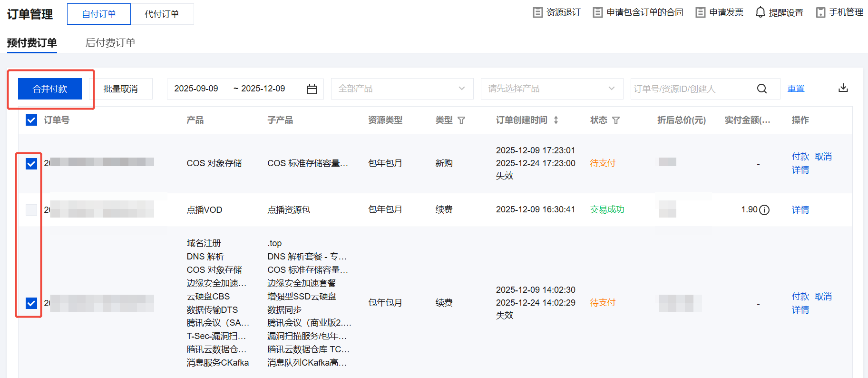Image resolution: width=868 pixels, height=378 pixels.
Task: Toggle the select-all checkbox in header
Action: 31,120
